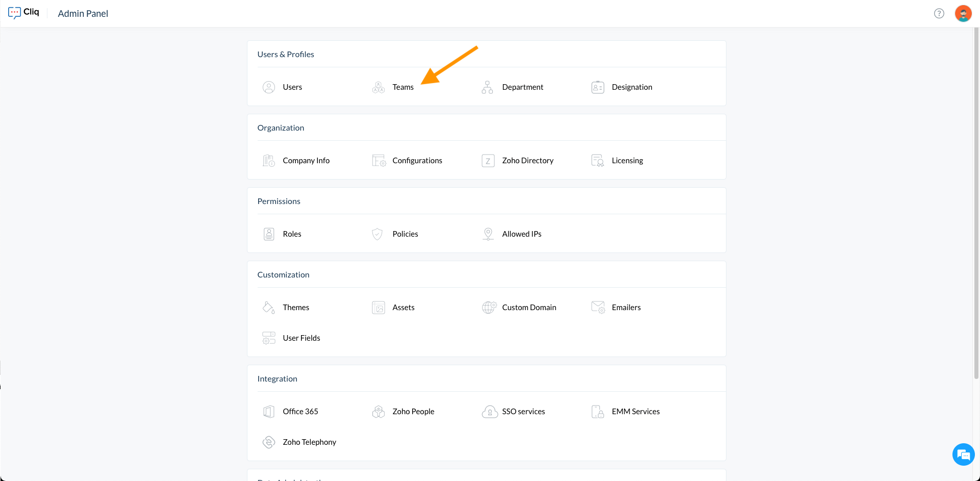
Task: Open EMM Services settings
Action: [636, 412]
